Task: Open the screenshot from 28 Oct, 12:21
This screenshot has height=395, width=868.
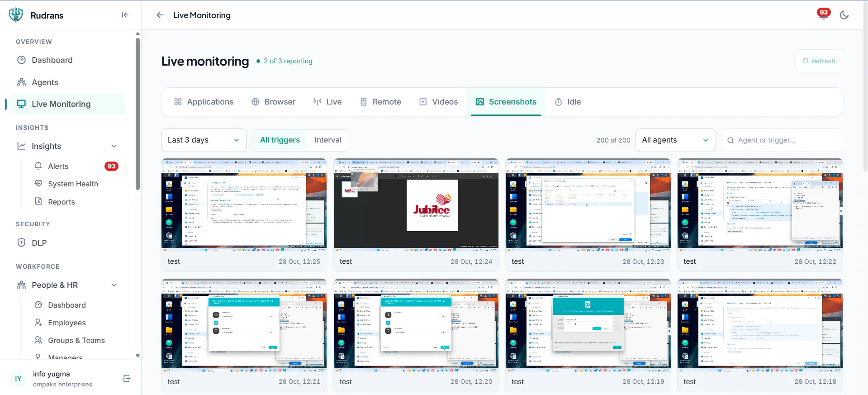Action: coord(244,335)
